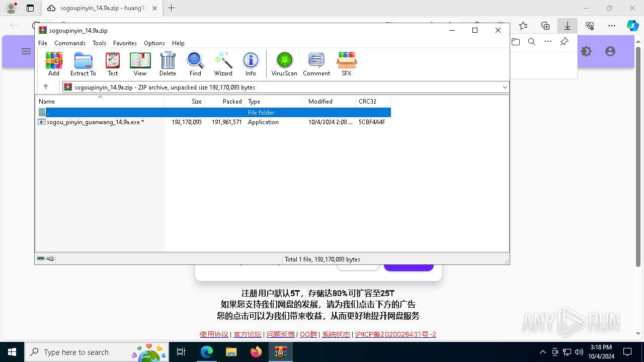Open the Commands menu
The height and width of the screenshot is (362, 644).
70,43
